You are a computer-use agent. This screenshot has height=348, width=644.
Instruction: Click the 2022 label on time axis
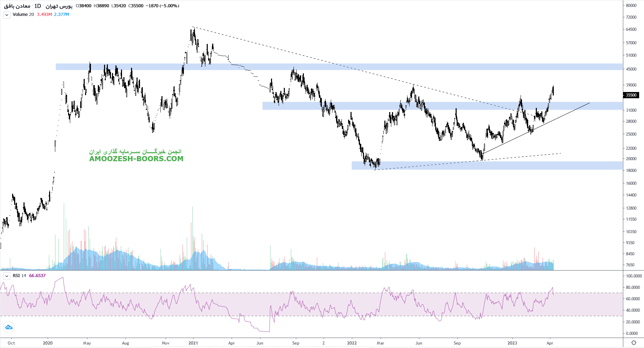pos(352,343)
